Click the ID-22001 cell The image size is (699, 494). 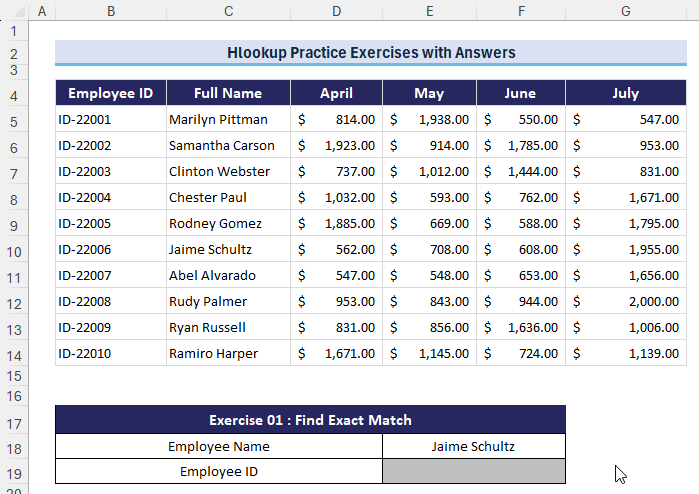coord(110,120)
